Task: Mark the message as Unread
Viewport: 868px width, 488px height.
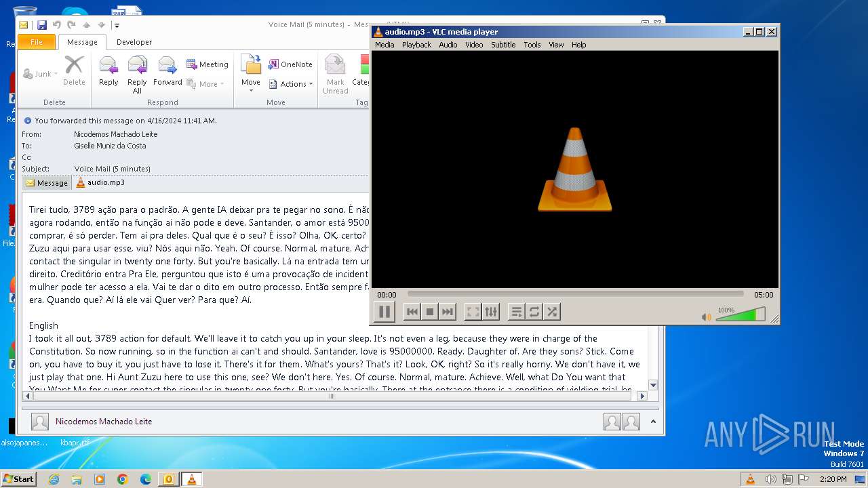Action: click(x=335, y=75)
